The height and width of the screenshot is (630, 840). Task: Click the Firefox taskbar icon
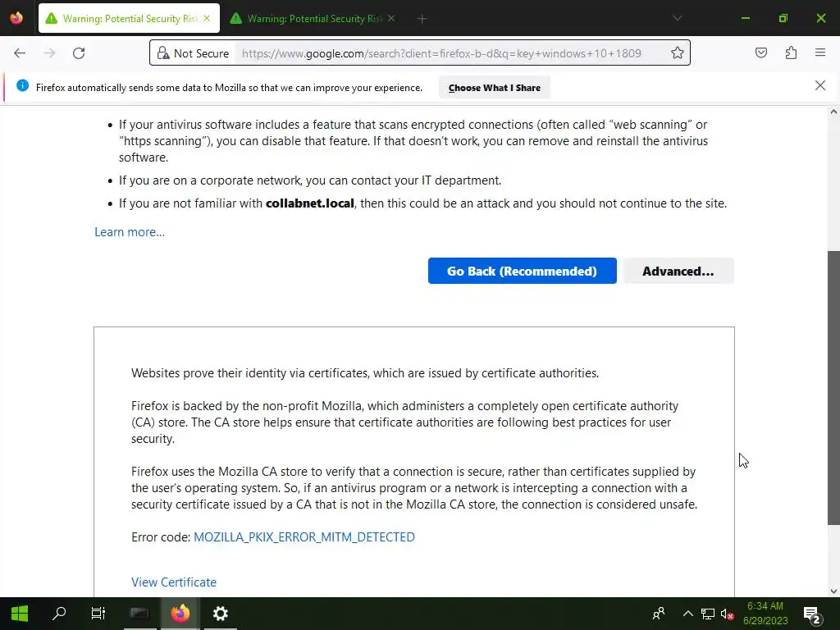tap(180, 614)
